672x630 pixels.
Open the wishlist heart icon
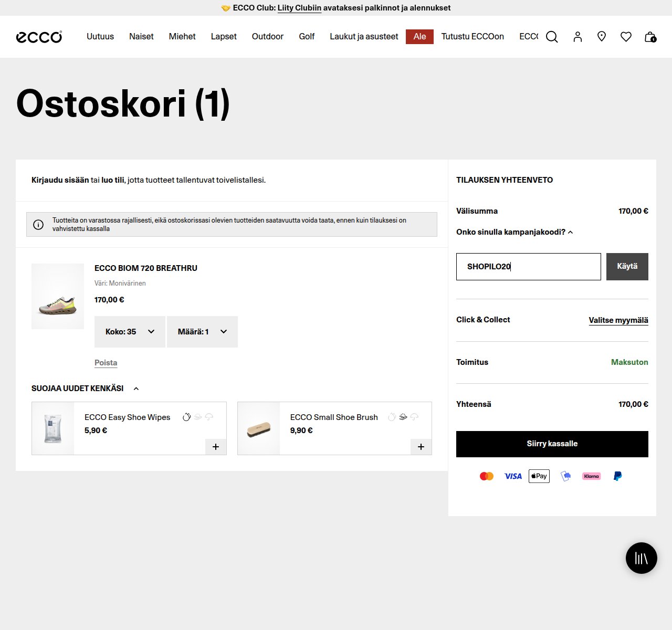(x=626, y=37)
